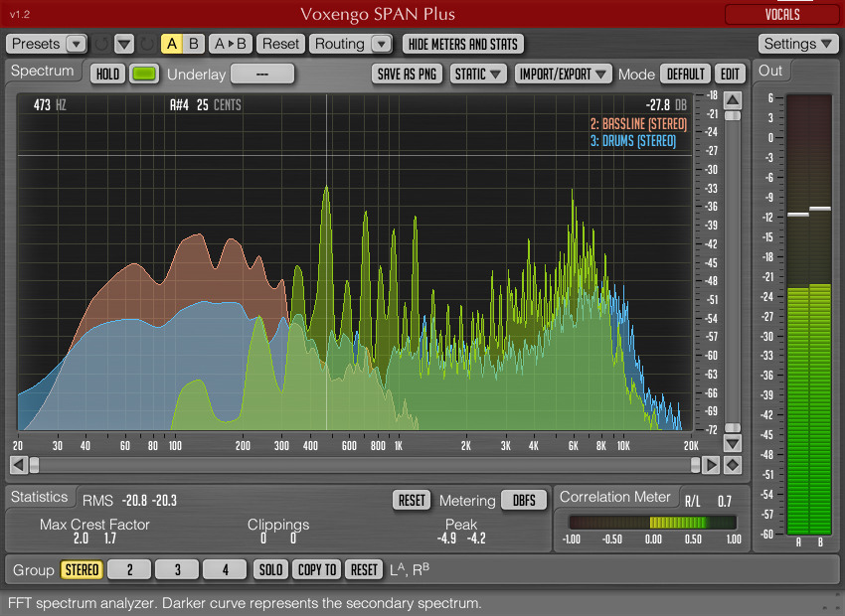Toggle the group SOLO button
Image resolution: width=845 pixels, height=616 pixels.
tap(270, 569)
